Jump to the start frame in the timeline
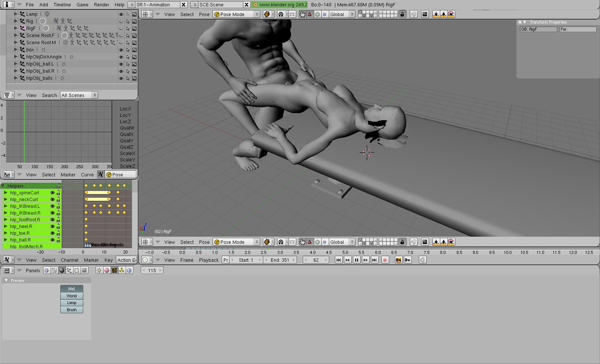 point(338,260)
